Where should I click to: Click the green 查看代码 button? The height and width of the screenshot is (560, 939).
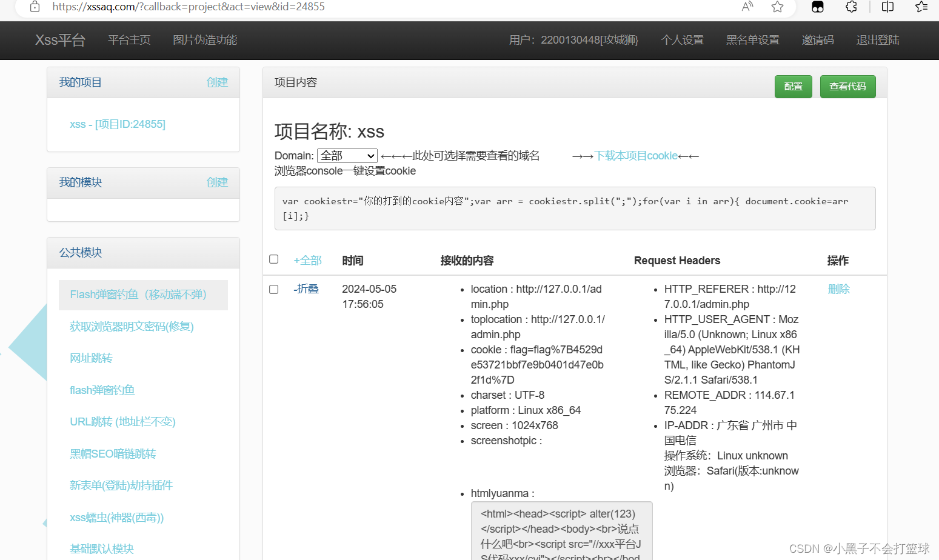point(848,87)
